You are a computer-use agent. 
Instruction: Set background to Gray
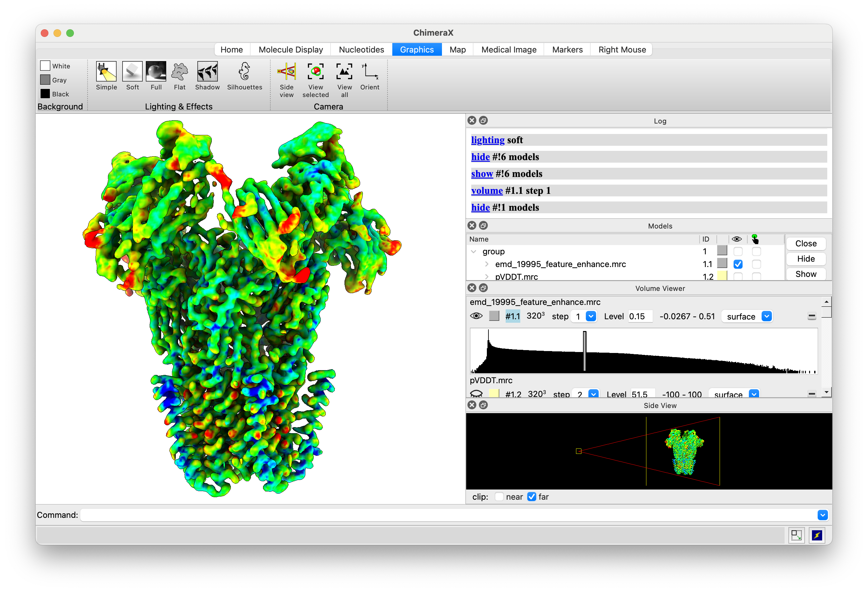tap(53, 80)
